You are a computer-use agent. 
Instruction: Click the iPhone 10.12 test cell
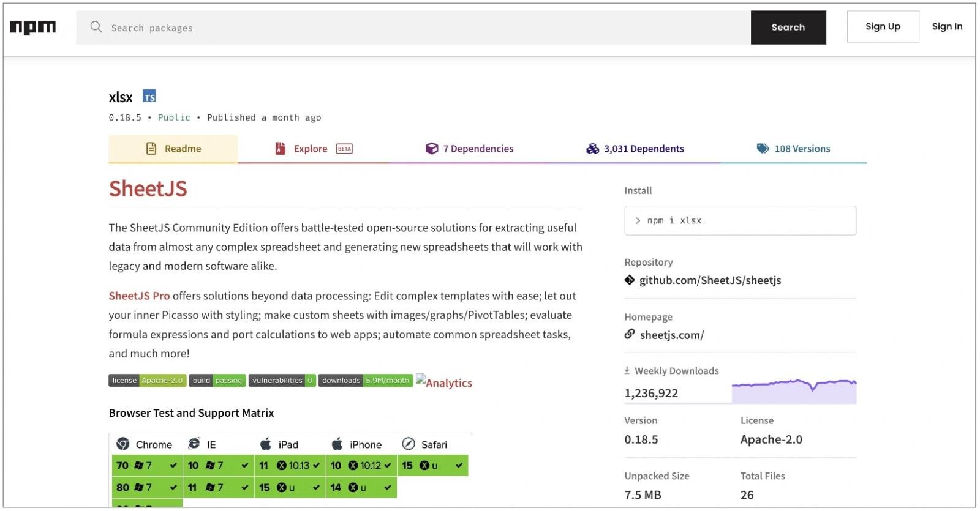tap(361, 466)
